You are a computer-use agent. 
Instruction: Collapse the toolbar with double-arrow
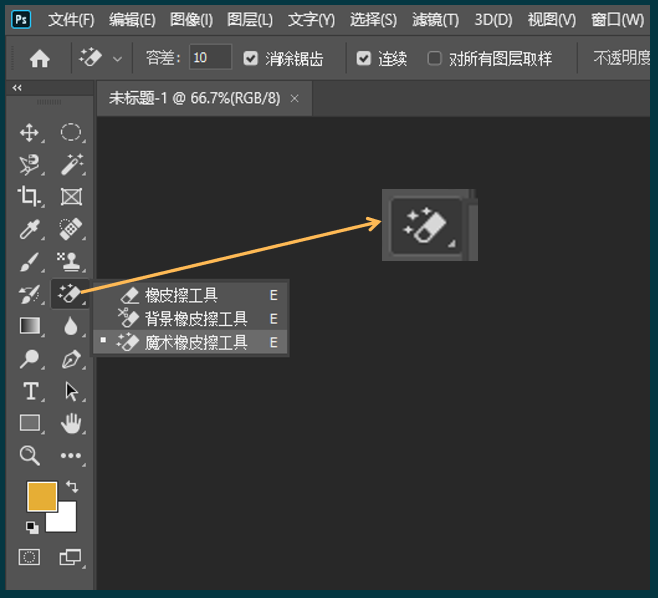17,89
